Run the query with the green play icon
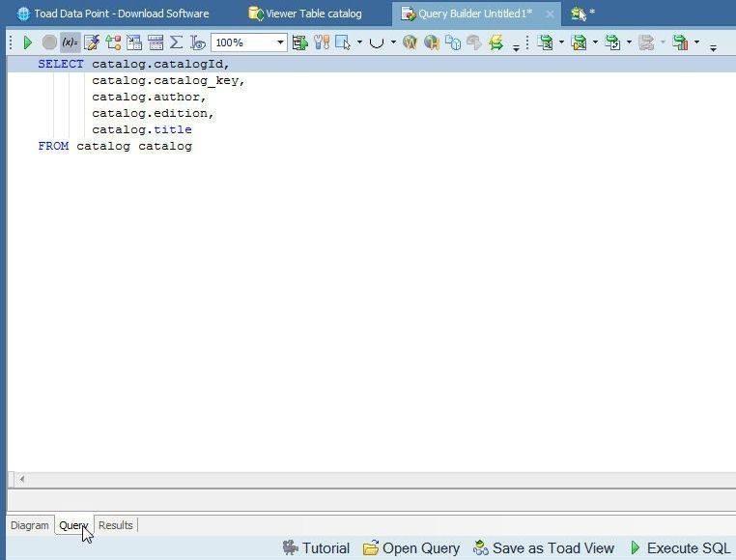 click(28, 42)
